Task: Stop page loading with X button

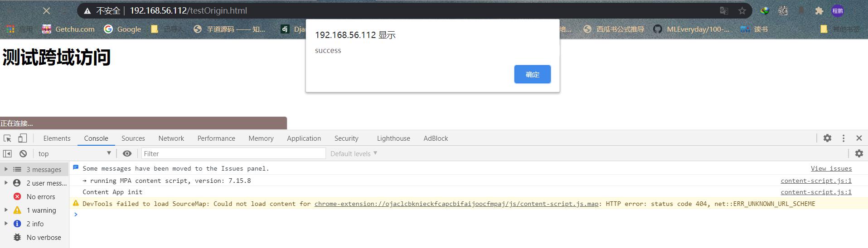Action: point(47,10)
